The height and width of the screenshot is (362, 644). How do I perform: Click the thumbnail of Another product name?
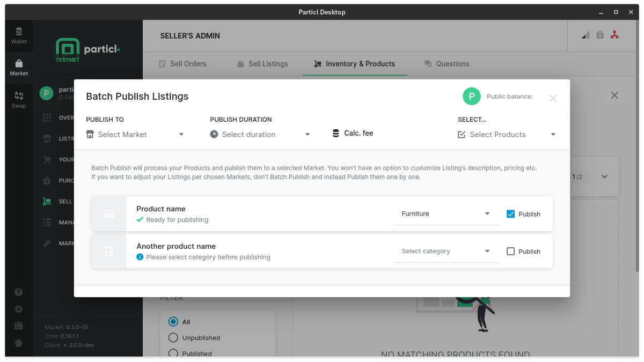coord(109,251)
